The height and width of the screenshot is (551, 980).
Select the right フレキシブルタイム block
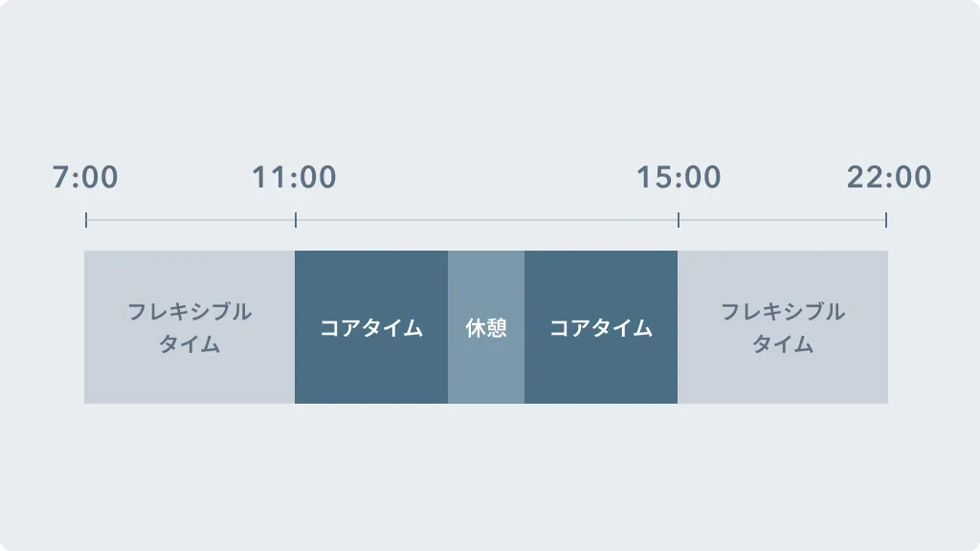(x=783, y=327)
